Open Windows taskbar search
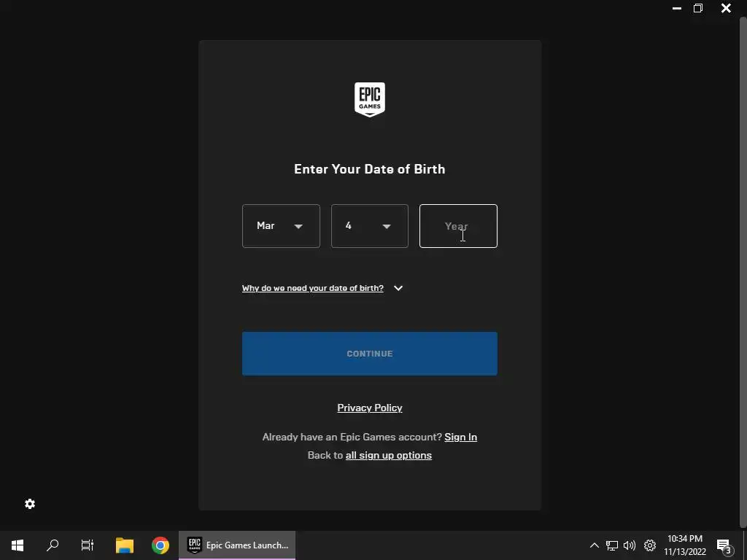This screenshot has width=747, height=560. (x=53, y=545)
